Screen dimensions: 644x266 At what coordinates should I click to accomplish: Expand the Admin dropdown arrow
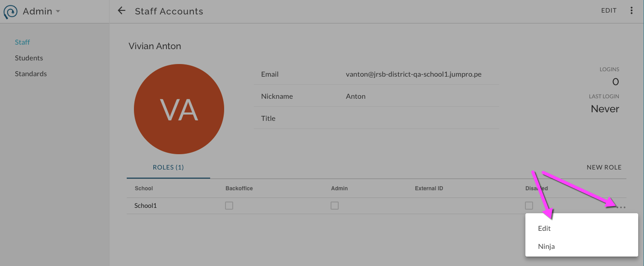pos(58,12)
